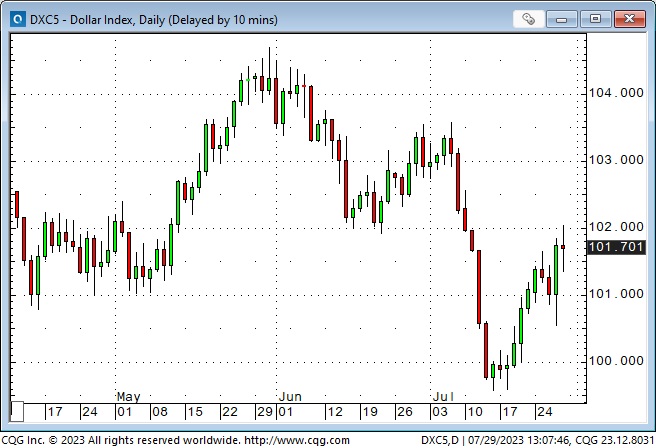The image size is (656, 448).
Task: Click the 10 date label in July
Action: click(x=475, y=412)
